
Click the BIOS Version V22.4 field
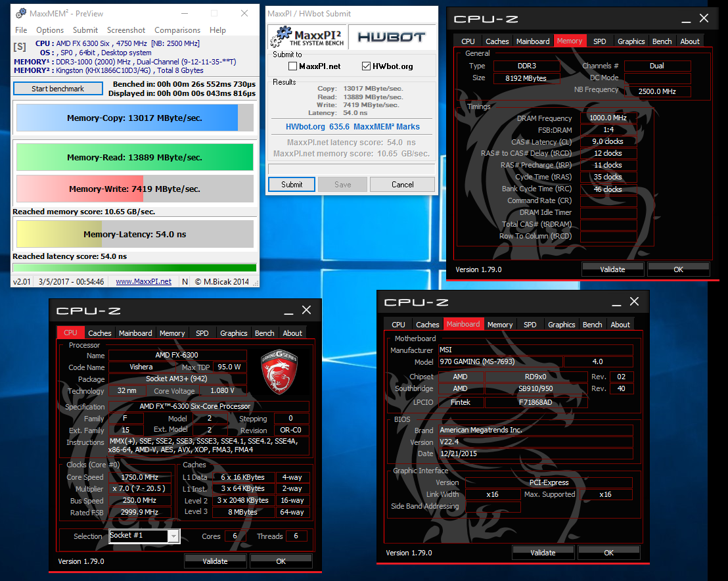[x=535, y=442]
